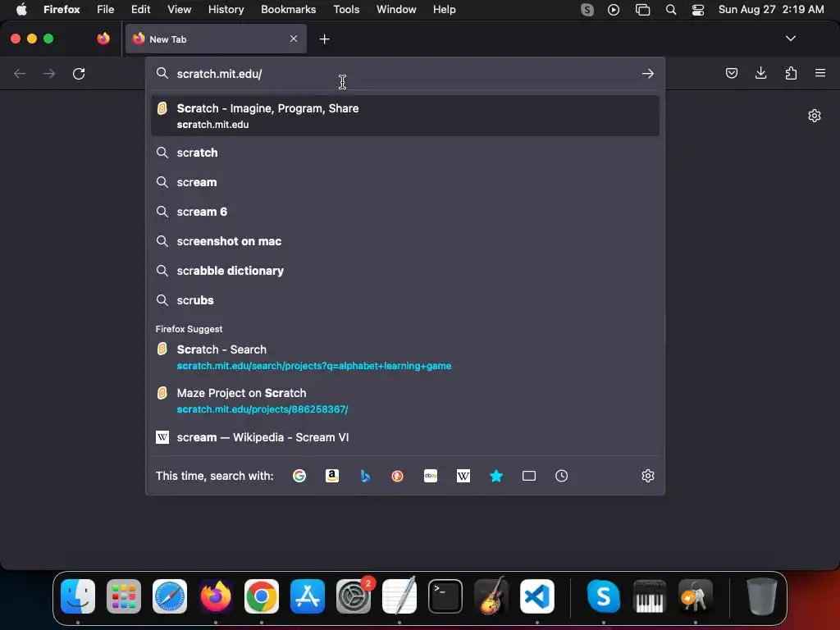Open Safari from the Dock

(x=170, y=596)
